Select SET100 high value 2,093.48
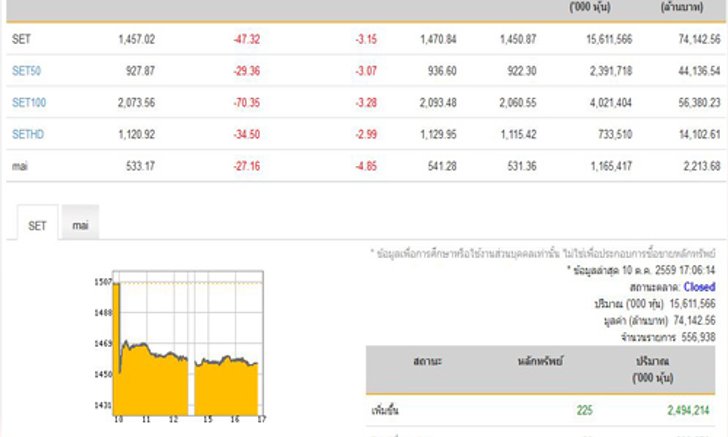This screenshot has height=437, width=728. [x=438, y=102]
